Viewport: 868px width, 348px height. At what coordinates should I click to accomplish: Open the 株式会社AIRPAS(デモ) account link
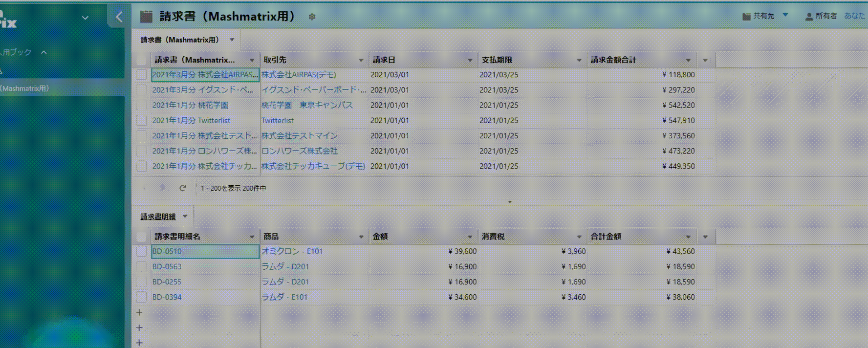[299, 75]
